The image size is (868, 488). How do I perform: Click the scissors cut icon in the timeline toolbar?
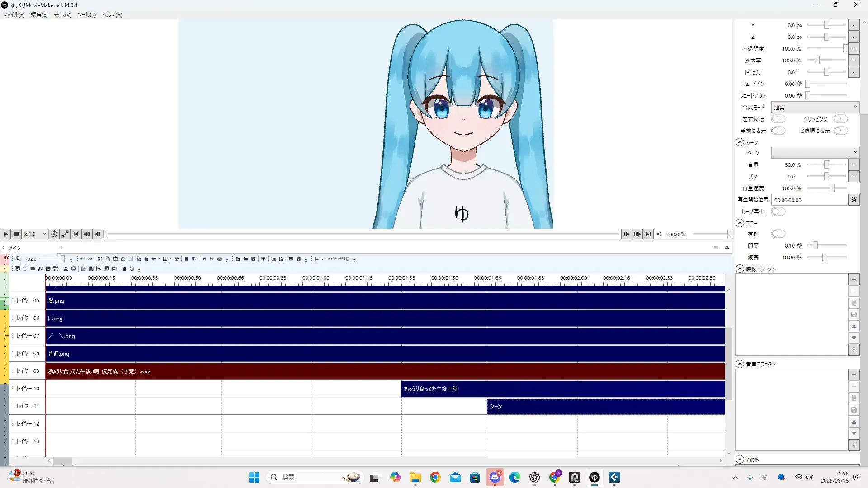pos(100,259)
